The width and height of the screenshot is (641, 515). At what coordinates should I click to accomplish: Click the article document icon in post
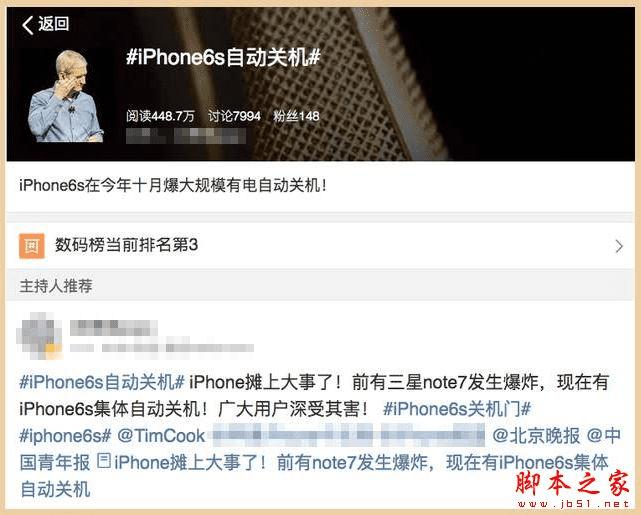pyautogui.click(x=104, y=461)
